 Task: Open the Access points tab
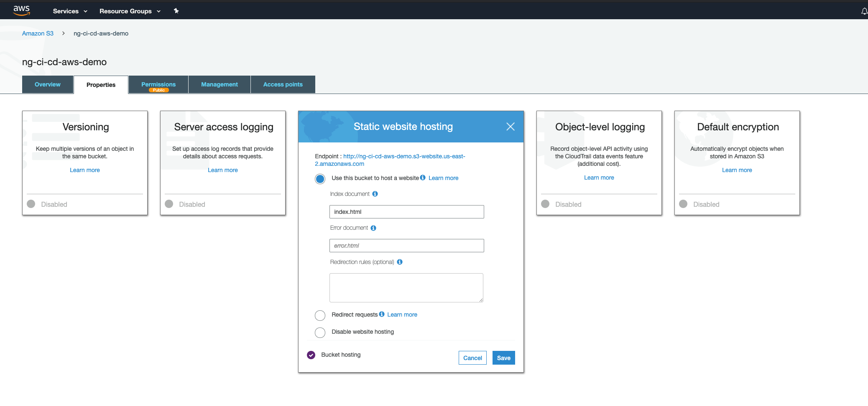click(x=283, y=84)
